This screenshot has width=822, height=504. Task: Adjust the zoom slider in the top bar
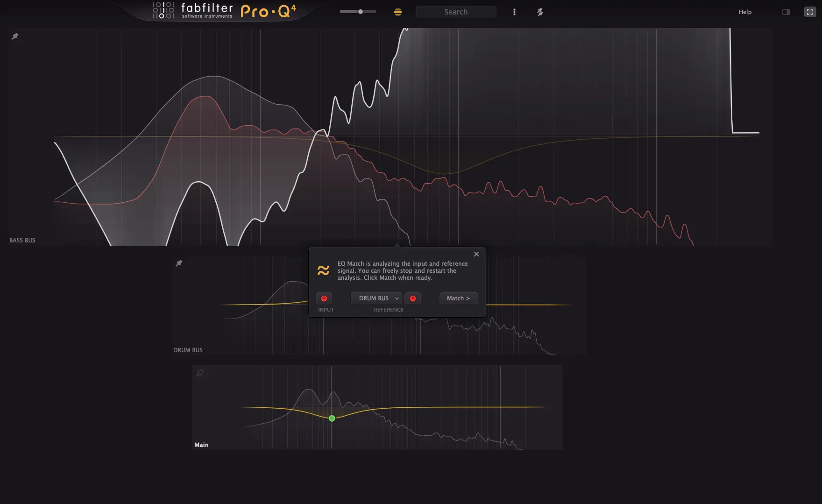(360, 12)
